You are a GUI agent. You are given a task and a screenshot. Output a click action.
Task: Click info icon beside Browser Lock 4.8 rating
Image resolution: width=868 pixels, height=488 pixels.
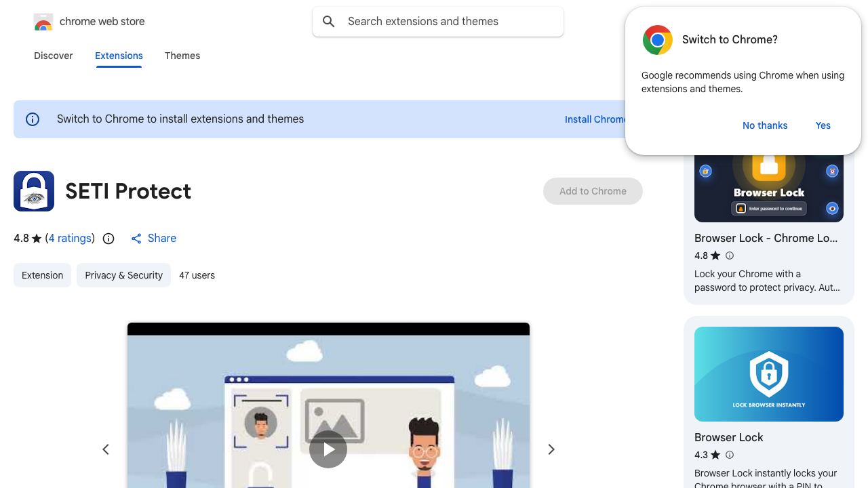pos(730,256)
